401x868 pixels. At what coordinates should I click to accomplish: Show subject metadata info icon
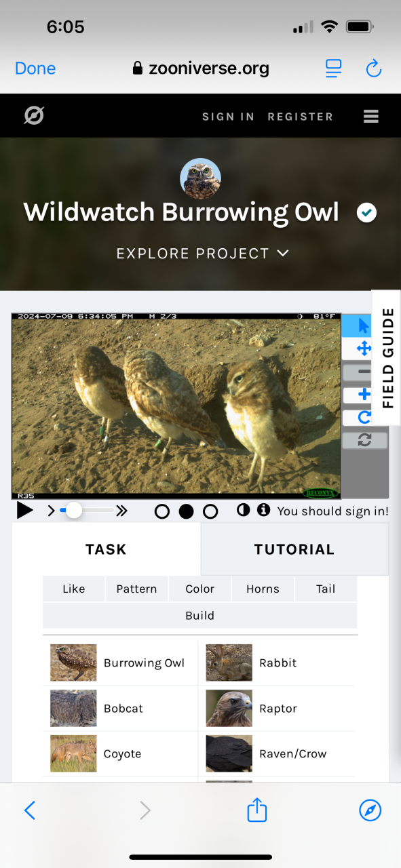(x=263, y=511)
